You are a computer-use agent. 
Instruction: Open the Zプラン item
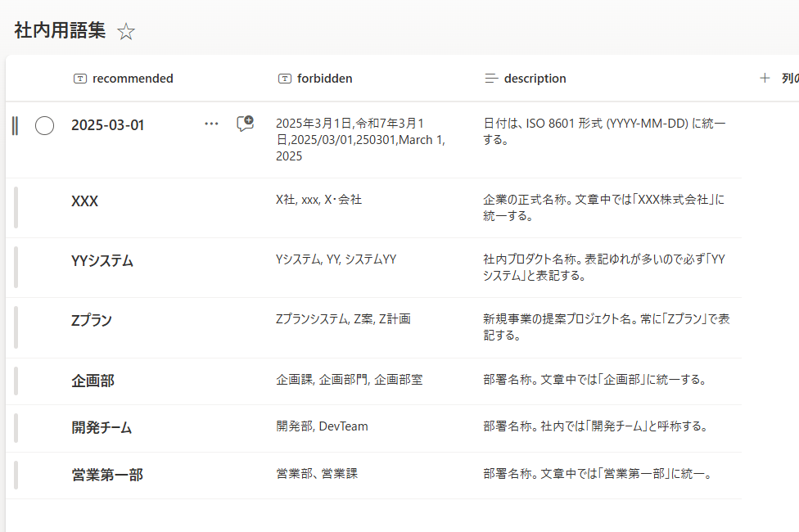click(91, 321)
